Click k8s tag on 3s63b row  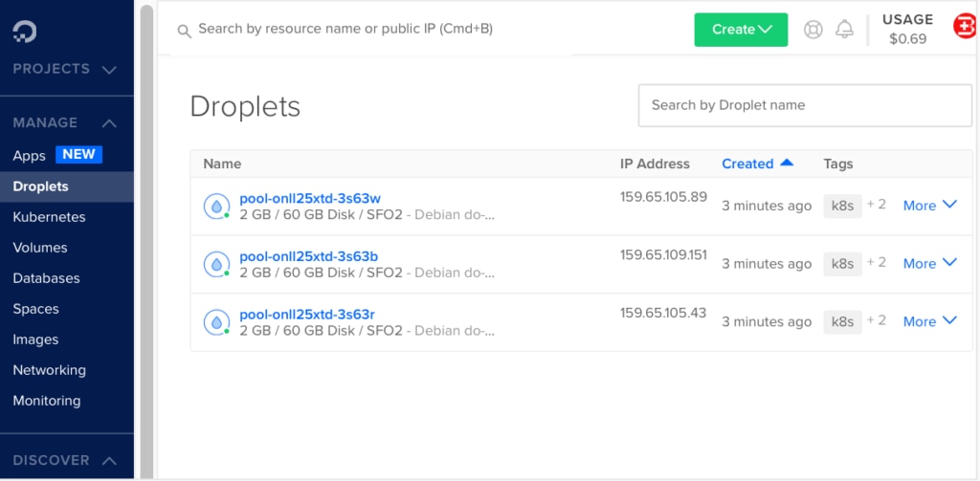(842, 264)
